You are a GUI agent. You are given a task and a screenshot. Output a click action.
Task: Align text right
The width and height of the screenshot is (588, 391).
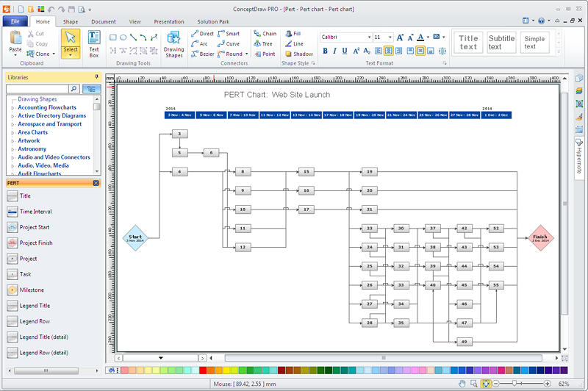coord(398,51)
